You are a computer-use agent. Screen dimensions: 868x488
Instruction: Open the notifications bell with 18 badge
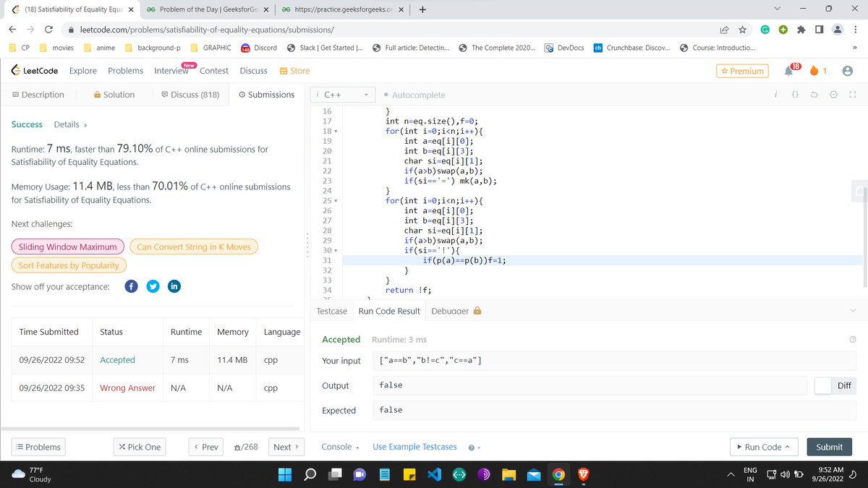click(x=788, y=71)
